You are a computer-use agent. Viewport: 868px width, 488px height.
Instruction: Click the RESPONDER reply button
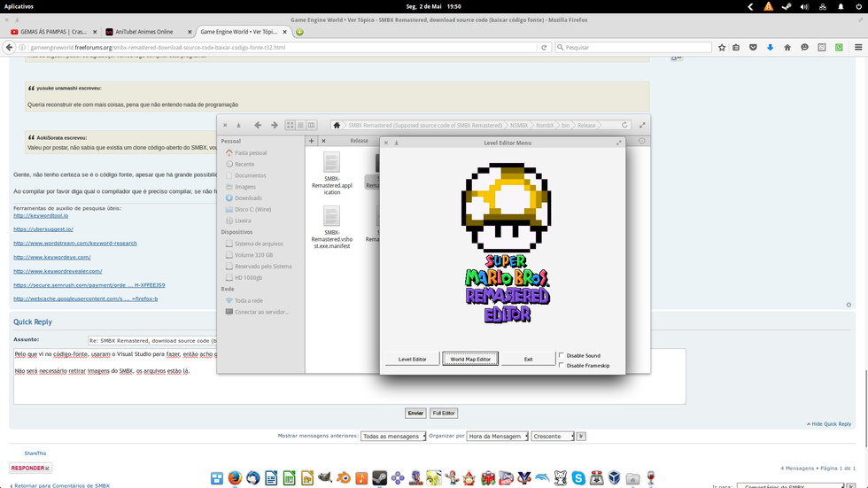[x=30, y=469]
